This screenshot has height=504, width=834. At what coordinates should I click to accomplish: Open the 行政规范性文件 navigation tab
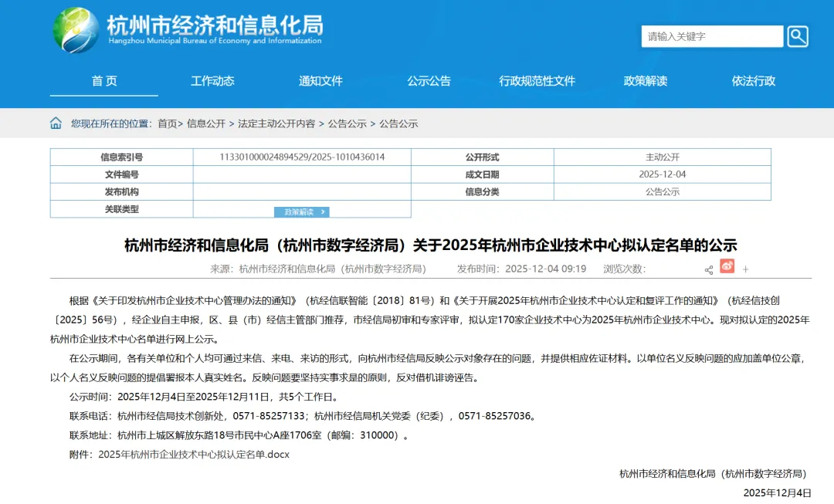tap(537, 81)
